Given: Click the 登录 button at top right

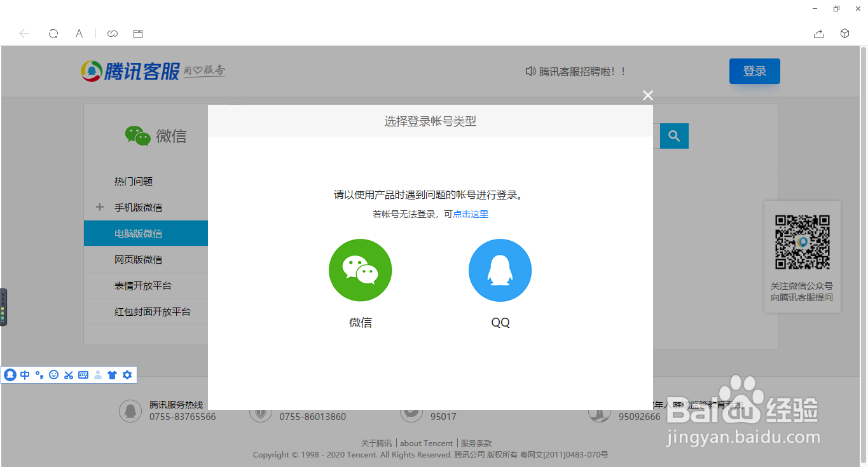Looking at the screenshot, I should [754, 71].
